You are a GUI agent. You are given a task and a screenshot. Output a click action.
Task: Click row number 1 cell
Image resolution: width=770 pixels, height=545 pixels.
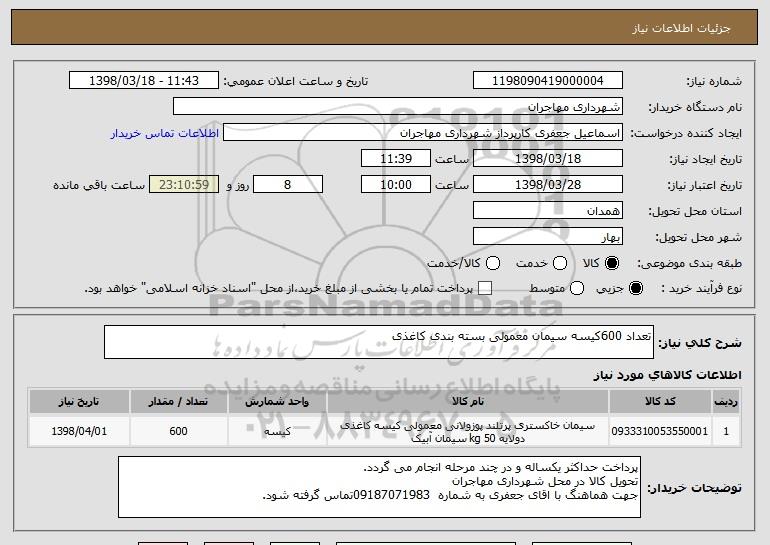726,431
